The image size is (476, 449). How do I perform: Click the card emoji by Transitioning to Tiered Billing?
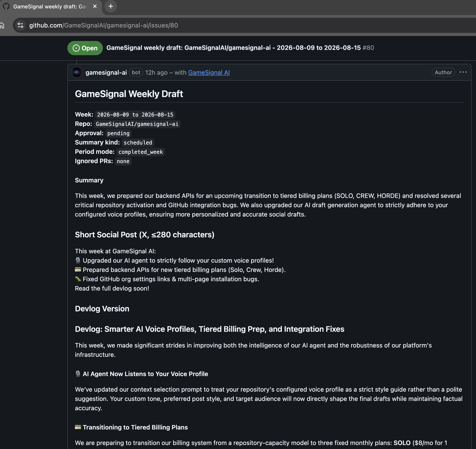tap(78, 427)
